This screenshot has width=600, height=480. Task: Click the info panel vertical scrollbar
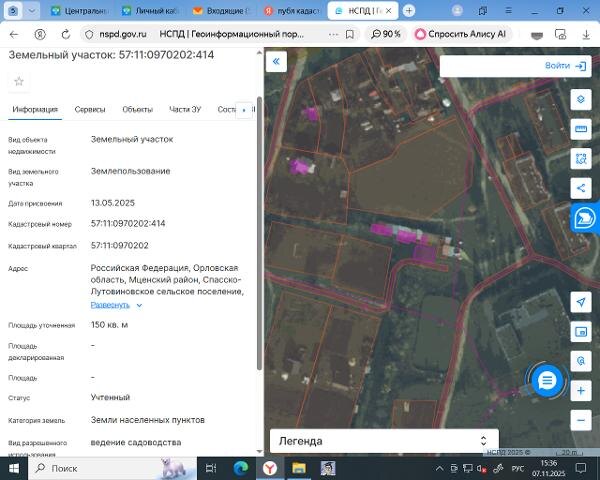click(259, 233)
